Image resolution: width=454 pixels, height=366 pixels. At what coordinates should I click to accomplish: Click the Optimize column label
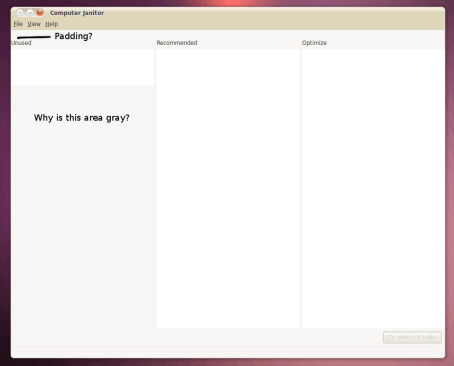point(314,43)
